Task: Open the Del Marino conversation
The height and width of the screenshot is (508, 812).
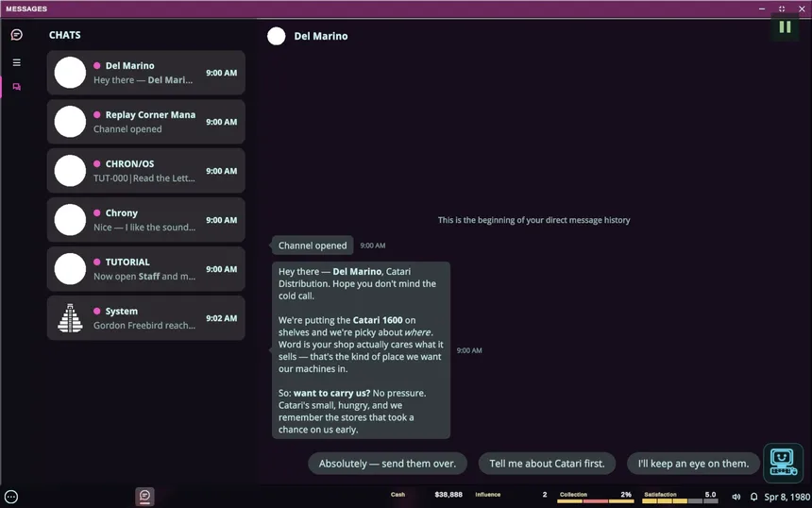Action: point(146,73)
